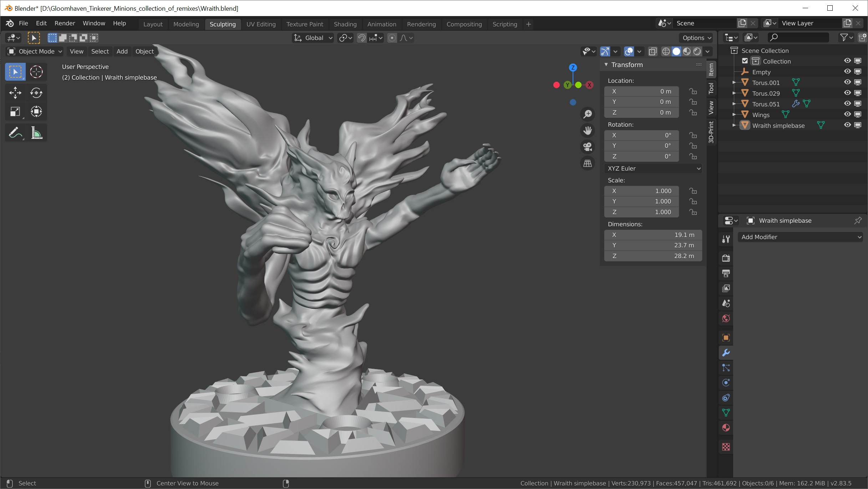Click the Options button in header
Image resolution: width=868 pixels, height=489 pixels.
coord(696,38)
